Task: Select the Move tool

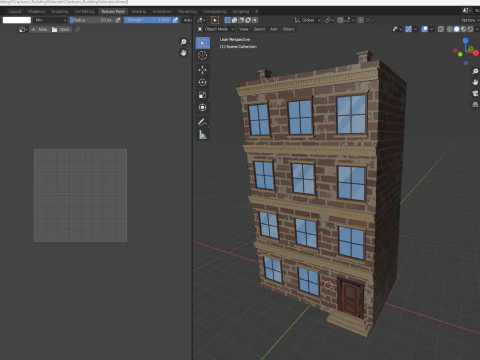Action: [x=202, y=70]
